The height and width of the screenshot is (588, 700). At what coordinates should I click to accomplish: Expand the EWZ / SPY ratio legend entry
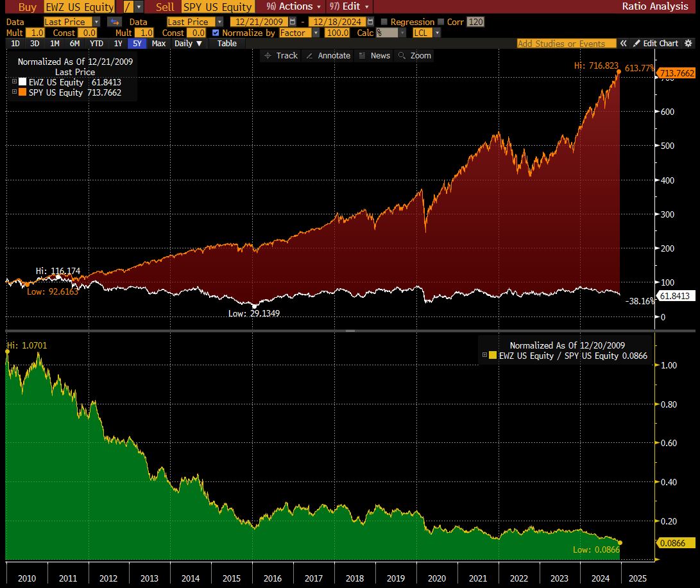484,355
